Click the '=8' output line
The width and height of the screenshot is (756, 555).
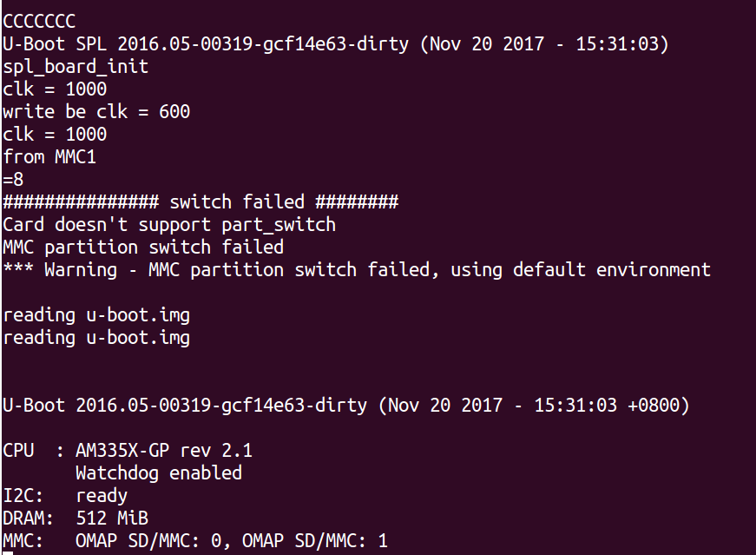[13, 180]
